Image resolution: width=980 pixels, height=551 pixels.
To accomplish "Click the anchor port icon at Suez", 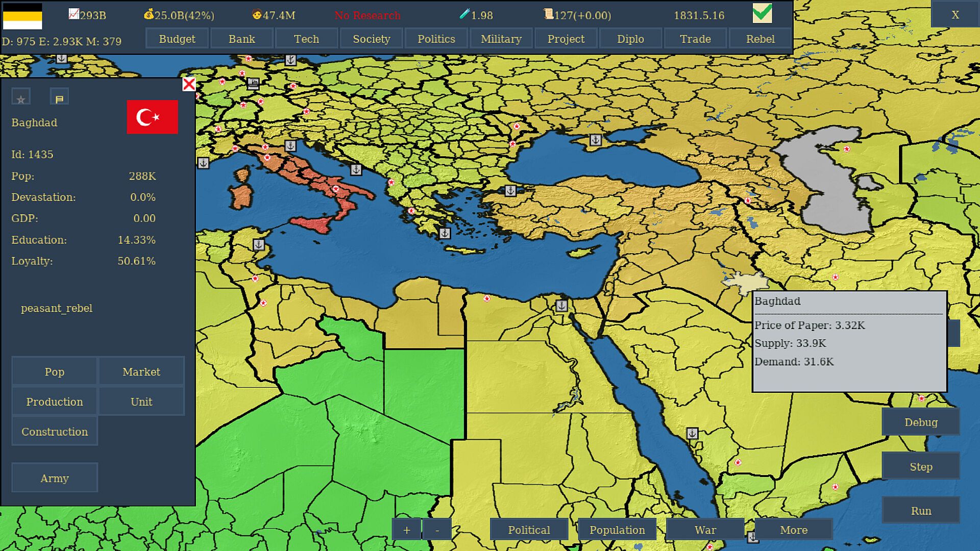I will click(561, 305).
